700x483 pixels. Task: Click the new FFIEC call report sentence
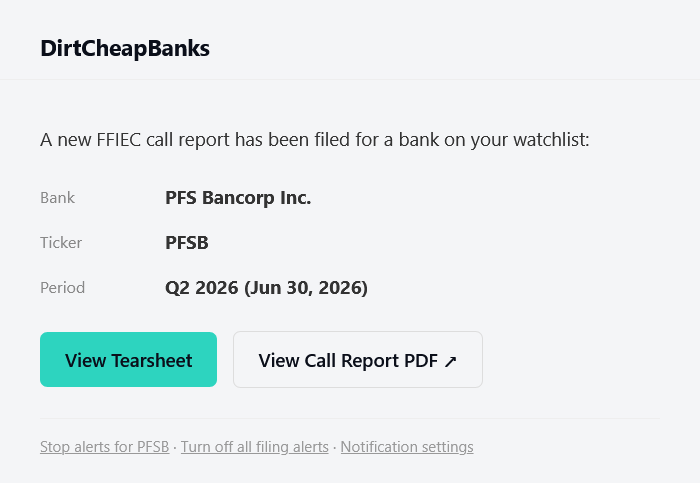(x=315, y=140)
